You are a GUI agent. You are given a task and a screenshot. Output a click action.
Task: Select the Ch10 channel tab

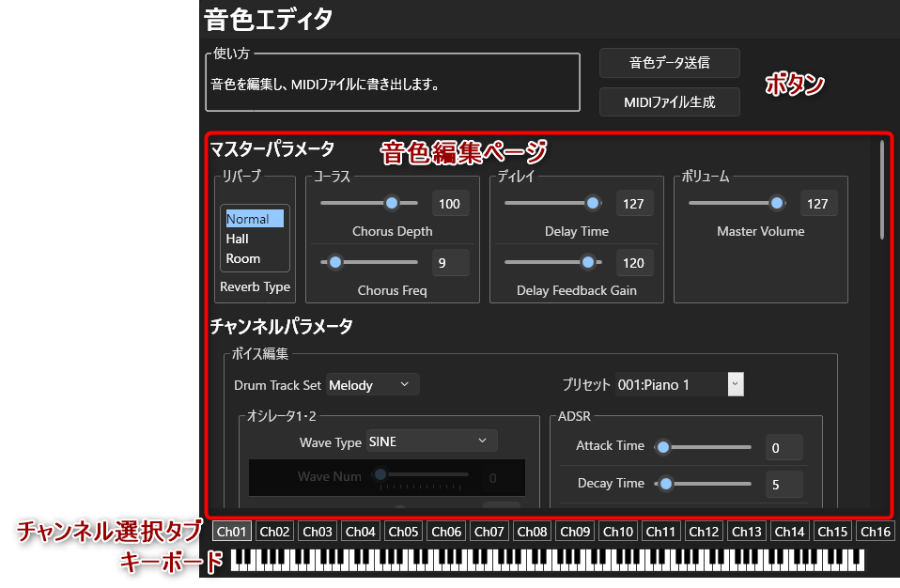(x=618, y=532)
